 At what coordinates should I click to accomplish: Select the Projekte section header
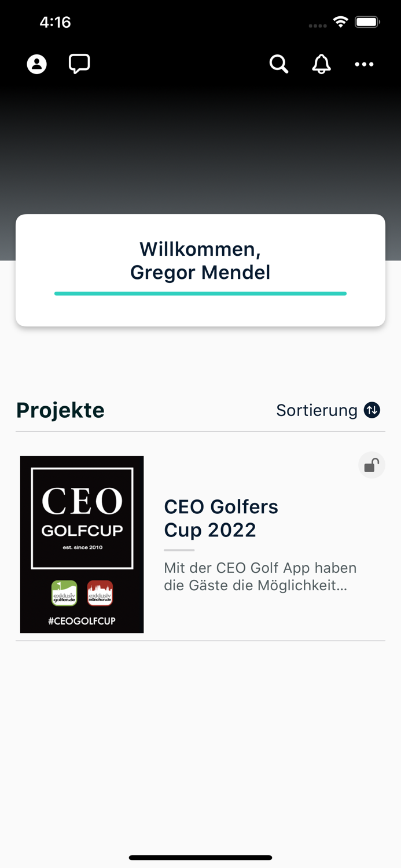pyautogui.click(x=60, y=410)
